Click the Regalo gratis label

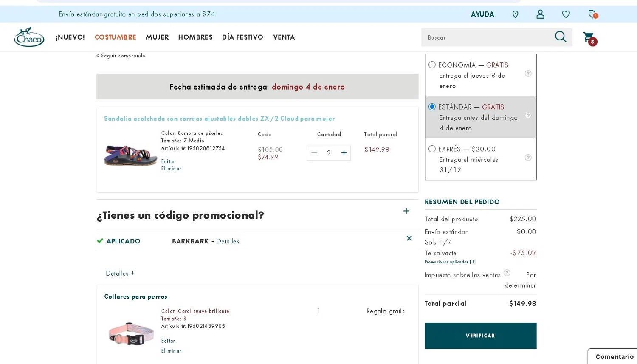tap(386, 311)
